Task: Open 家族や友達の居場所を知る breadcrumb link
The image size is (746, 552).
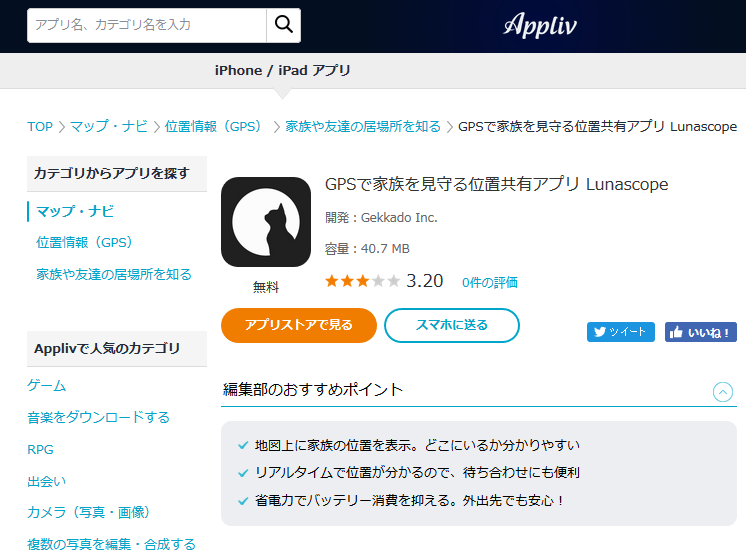Action: pos(363,127)
